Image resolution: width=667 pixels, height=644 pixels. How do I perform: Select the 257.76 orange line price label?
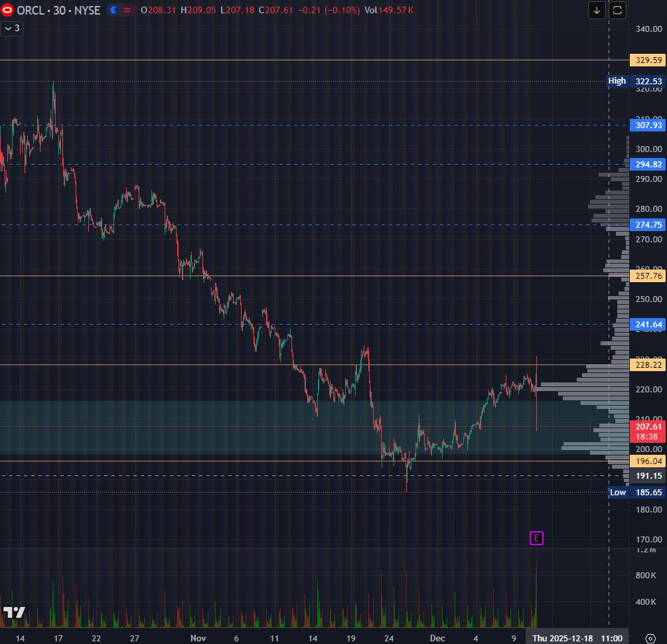tap(648, 276)
